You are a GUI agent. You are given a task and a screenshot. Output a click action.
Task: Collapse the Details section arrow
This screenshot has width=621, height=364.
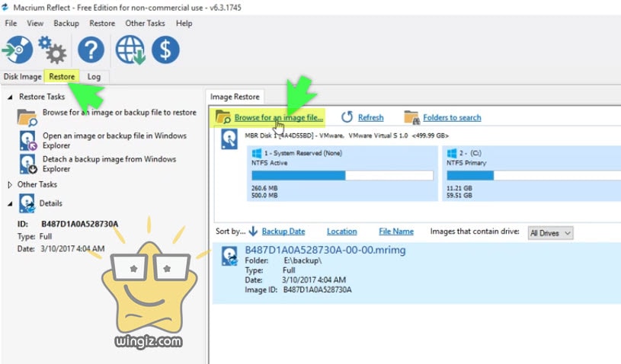point(10,204)
